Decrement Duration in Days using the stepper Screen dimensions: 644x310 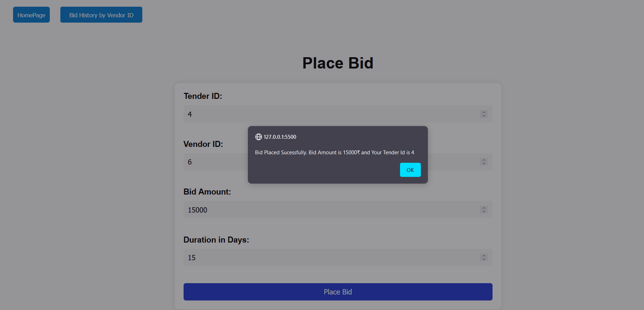(x=483, y=259)
